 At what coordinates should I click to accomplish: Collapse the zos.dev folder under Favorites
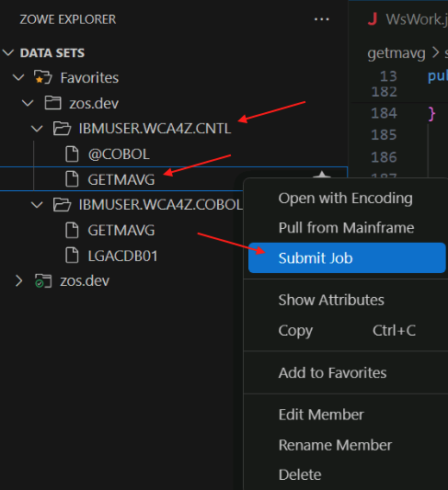pyautogui.click(x=28, y=103)
